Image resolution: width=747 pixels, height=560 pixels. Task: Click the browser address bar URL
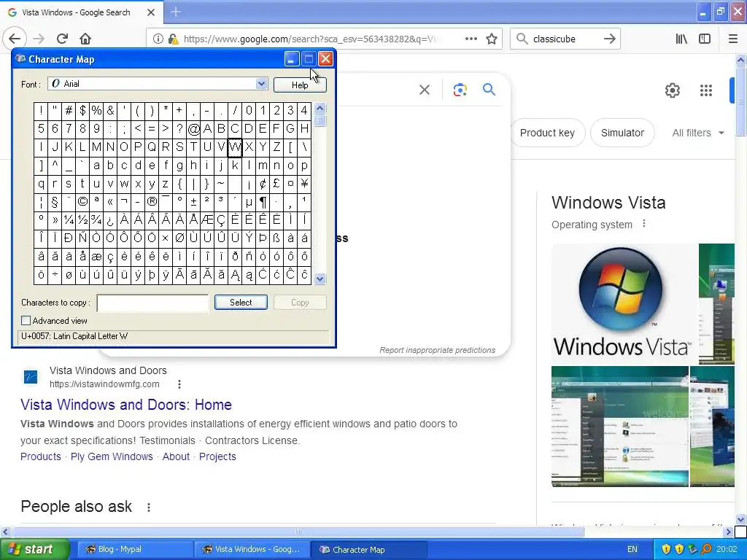click(x=309, y=39)
